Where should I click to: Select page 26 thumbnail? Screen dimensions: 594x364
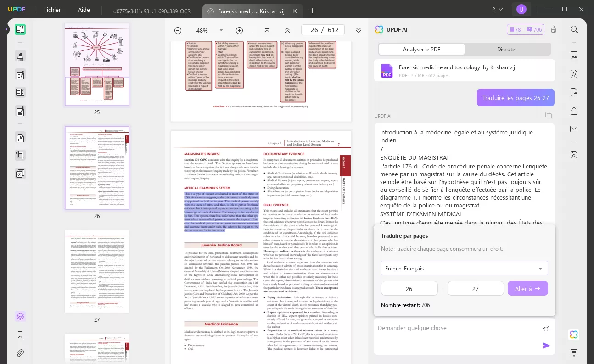97,168
